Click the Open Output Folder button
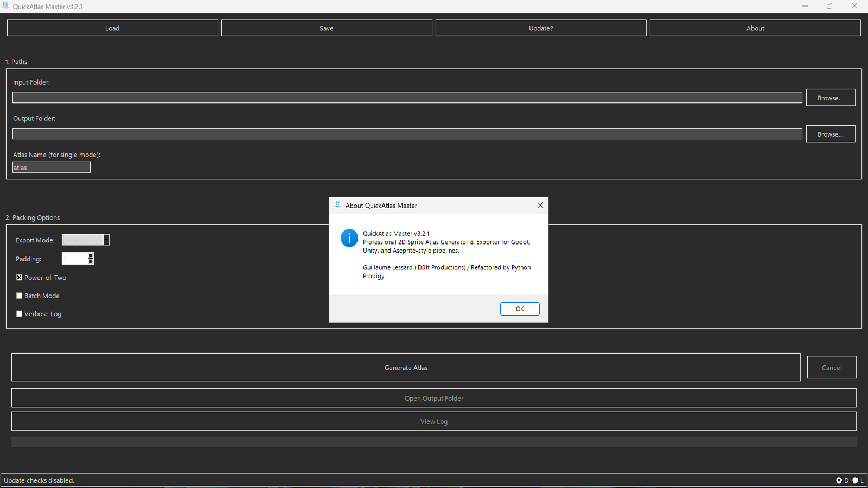 click(434, 398)
